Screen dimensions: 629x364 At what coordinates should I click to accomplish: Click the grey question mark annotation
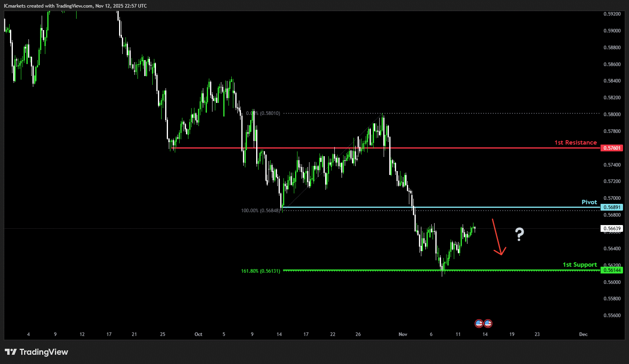[519, 234]
